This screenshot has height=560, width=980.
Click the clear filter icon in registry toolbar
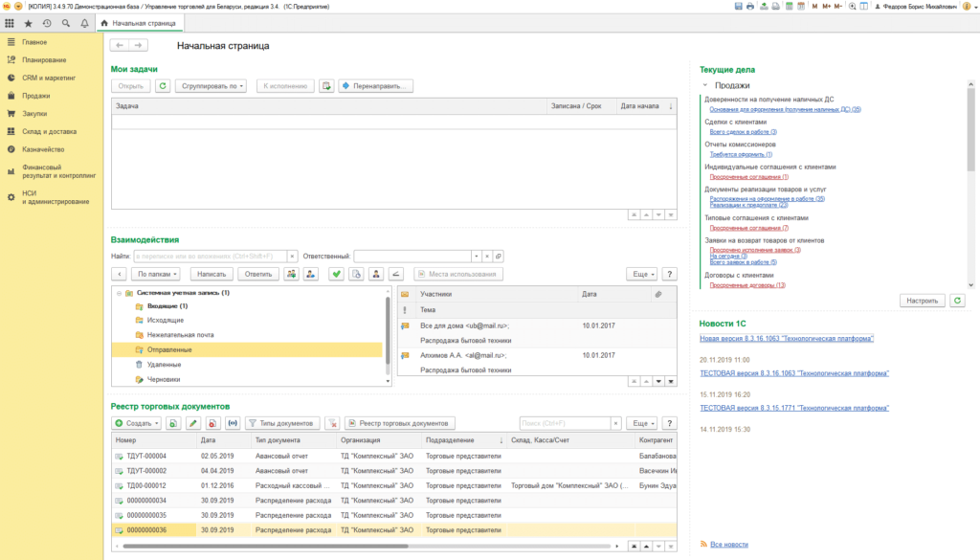pyautogui.click(x=332, y=423)
